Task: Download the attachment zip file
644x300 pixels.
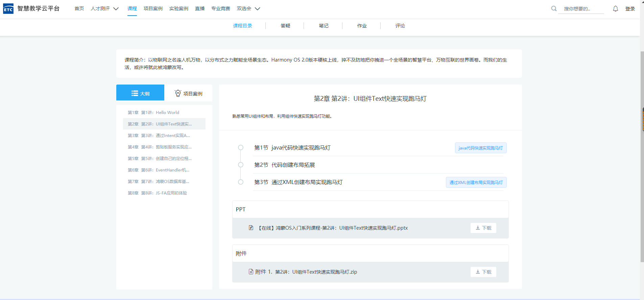Action: [483, 272]
